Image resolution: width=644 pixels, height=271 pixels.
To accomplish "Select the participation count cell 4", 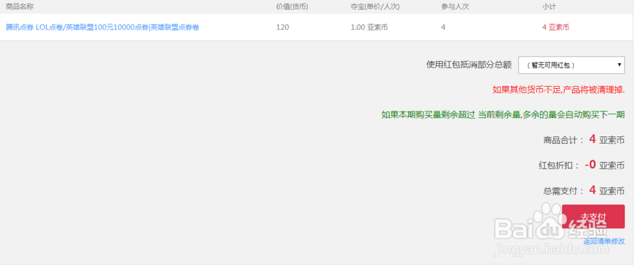I will pyautogui.click(x=444, y=28).
